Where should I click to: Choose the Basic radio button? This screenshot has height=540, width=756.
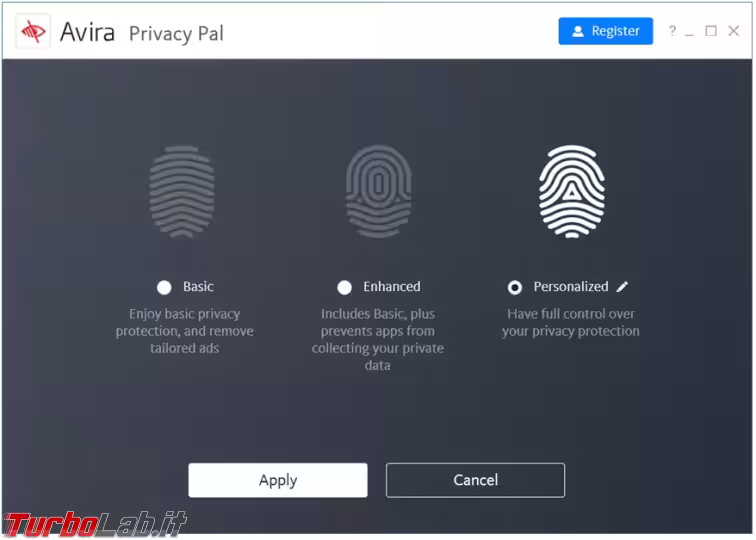tap(164, 287)
